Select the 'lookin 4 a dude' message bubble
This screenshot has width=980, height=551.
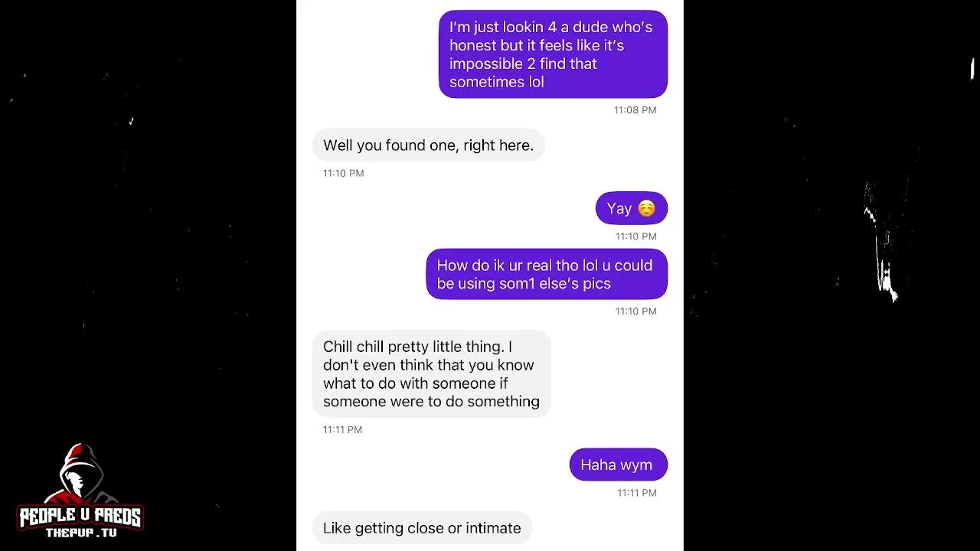click(553, 54)
